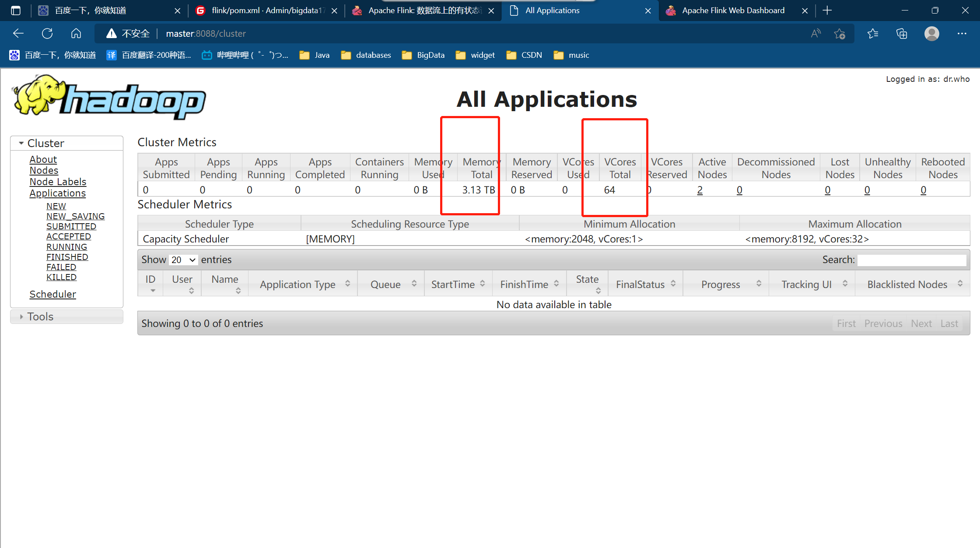Click the user profile avatar icon
Image resolution: width=980 pixels, height=548 pixels.
click(x=932, y=34)
